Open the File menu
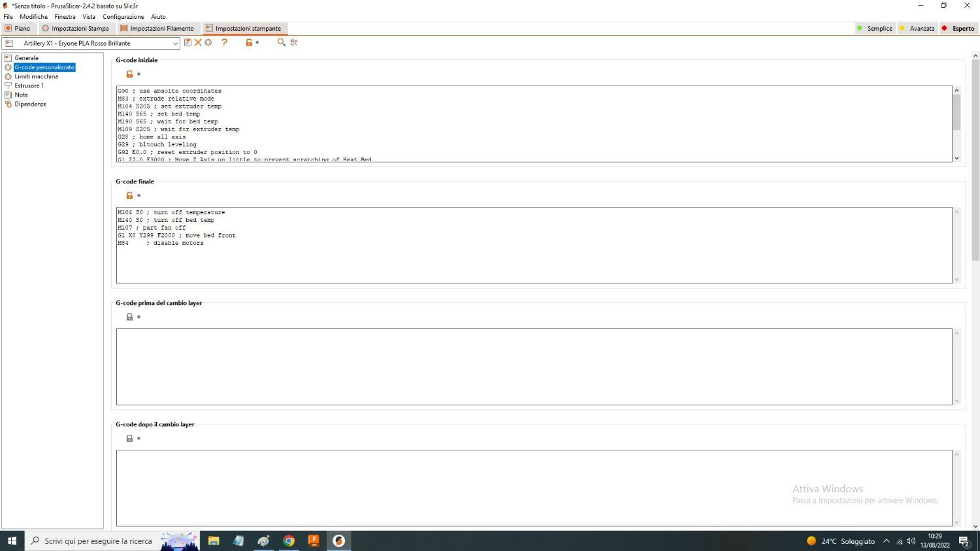 pyautogui.click(x=8, y=16)
